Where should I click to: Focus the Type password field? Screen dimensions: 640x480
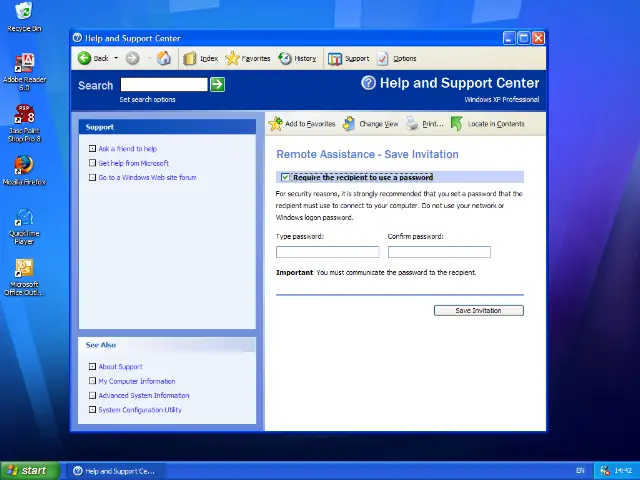[327, 252]
